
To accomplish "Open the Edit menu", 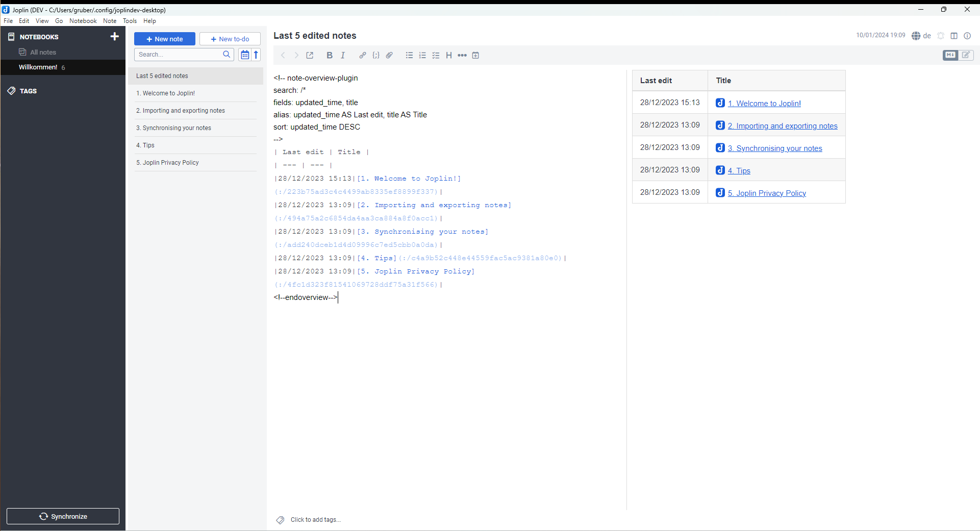I will [x=24, y=21].
